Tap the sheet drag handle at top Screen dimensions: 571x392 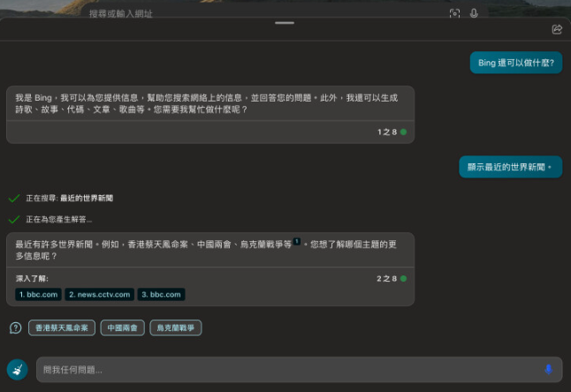click(285, 23)
